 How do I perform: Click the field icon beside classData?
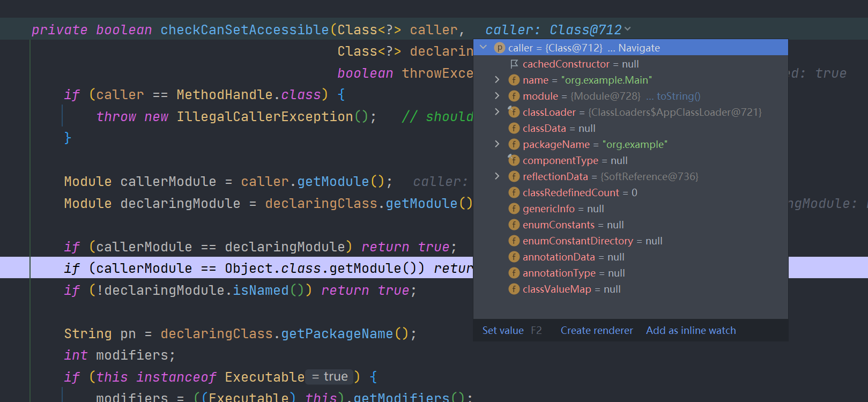(514, 128)
